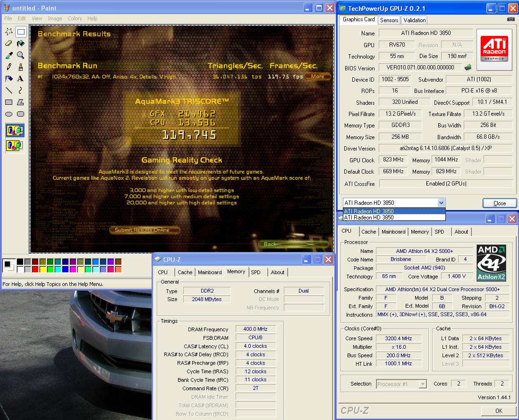Select the Rounded Rectangle tool
The width and height of the screenshot is (519, 420).
click(x=20, y=114)
